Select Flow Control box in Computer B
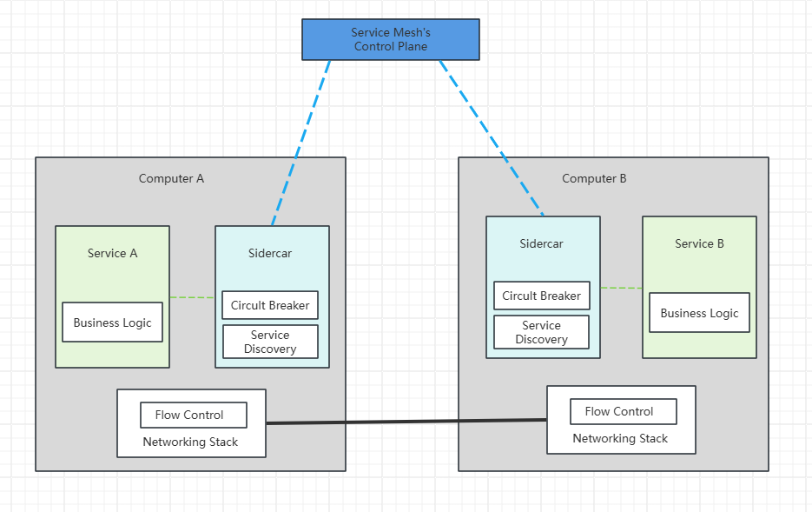The height and width of the screenshot is (512, 812). [623, 411]
